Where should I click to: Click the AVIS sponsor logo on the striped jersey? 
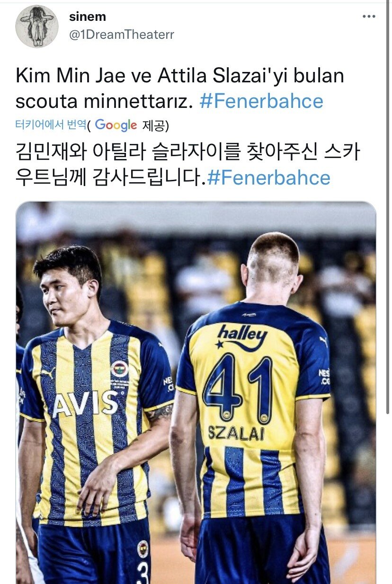click(x=85, y=404)
